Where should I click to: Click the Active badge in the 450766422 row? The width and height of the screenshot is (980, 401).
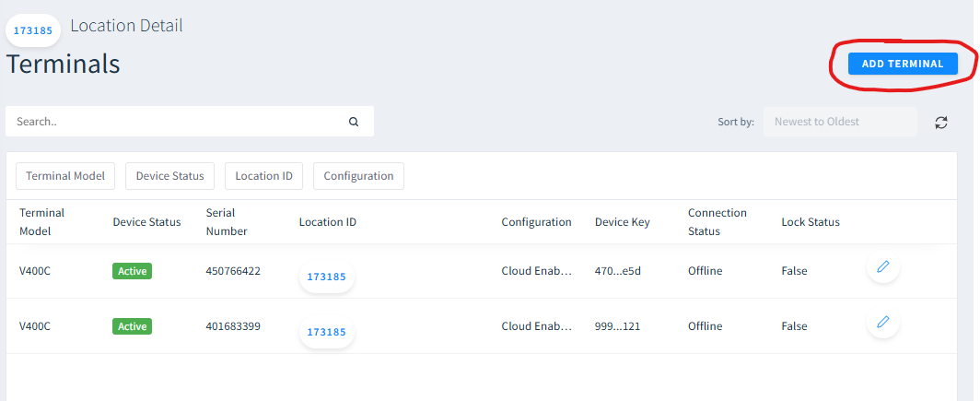click(132, 271)
